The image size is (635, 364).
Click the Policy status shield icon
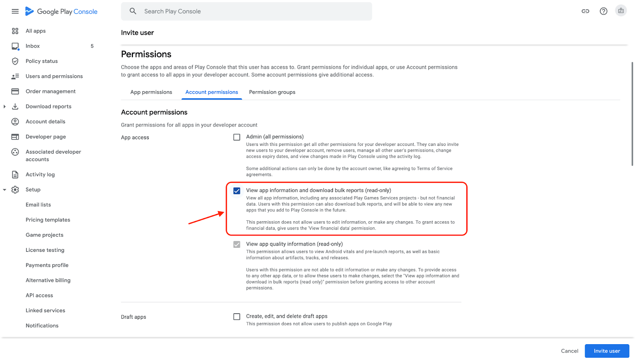tap(15, 61)
